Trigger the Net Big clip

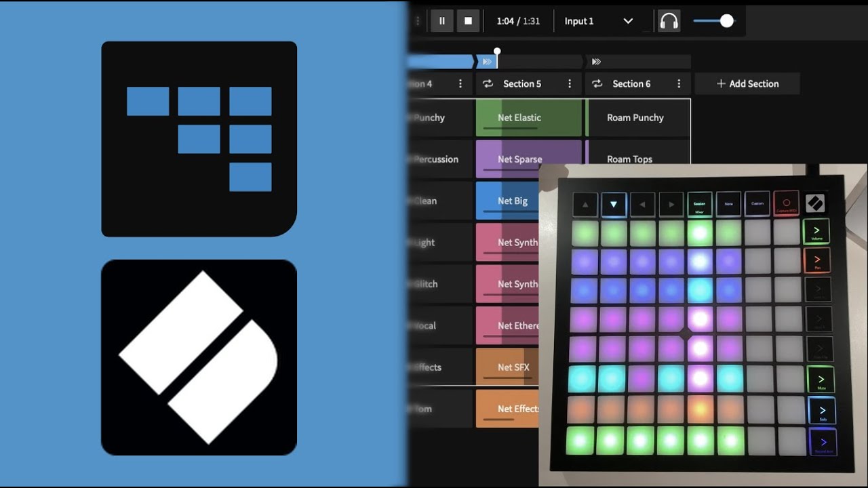click(507, 201)
